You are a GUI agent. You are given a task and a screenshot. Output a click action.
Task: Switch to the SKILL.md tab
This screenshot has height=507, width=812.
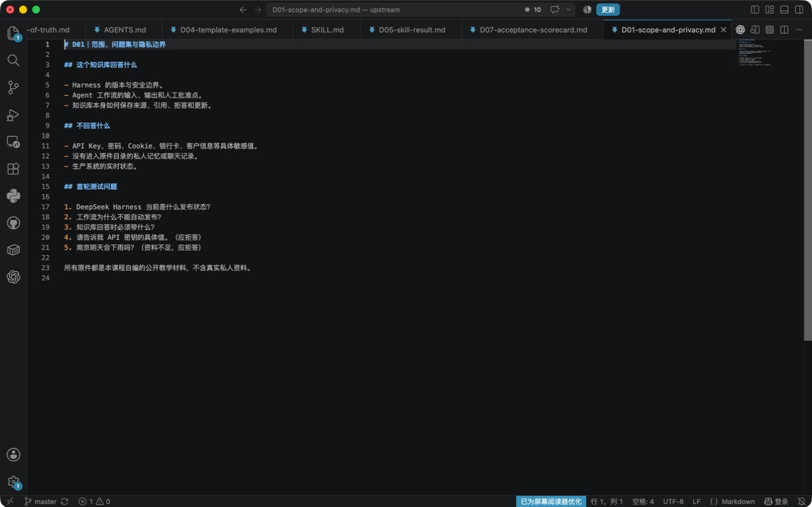(327, 30)
